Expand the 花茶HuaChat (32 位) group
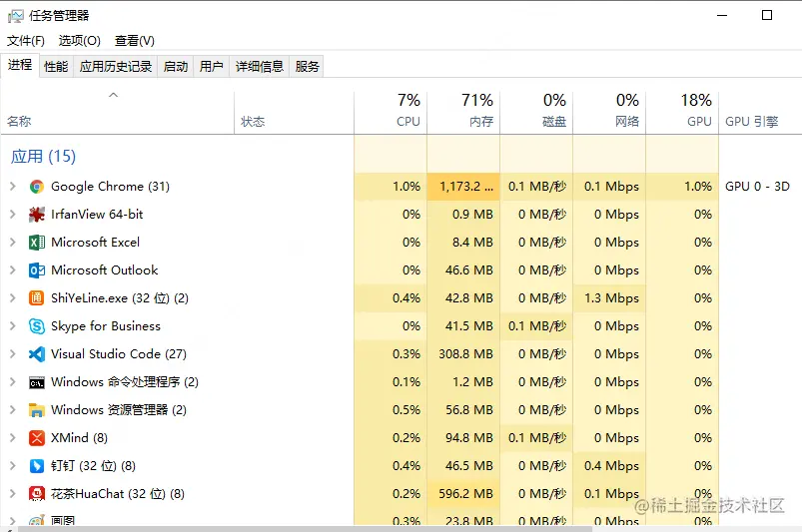Screen dimensions: 802x532 [13, 494]
